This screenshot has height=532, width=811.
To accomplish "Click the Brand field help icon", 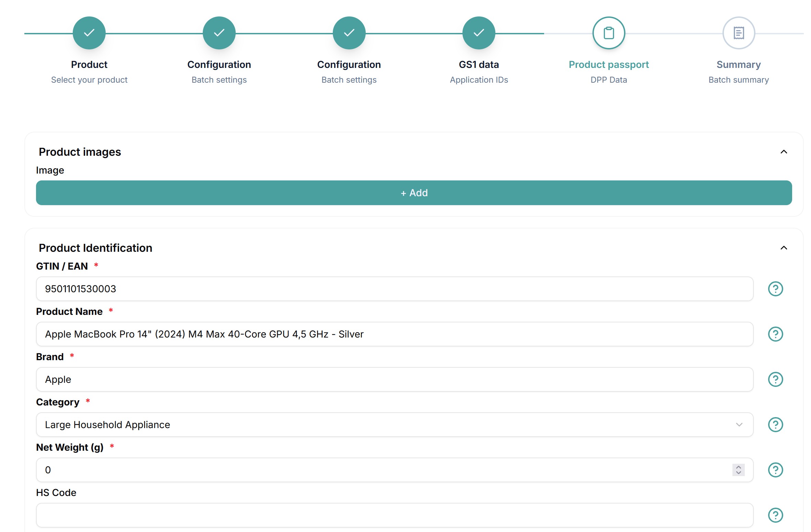I will pyautogui.click(x=775, y=379).
